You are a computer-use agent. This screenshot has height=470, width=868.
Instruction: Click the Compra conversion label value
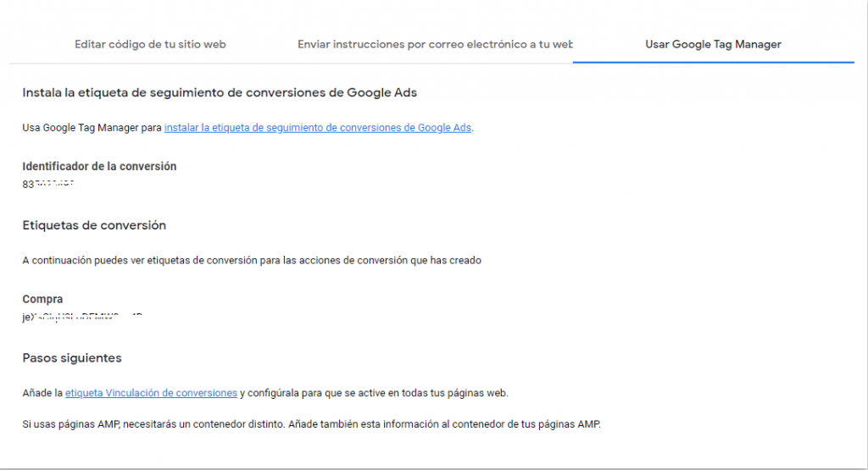pyautogui.click(x=82, y=317)
